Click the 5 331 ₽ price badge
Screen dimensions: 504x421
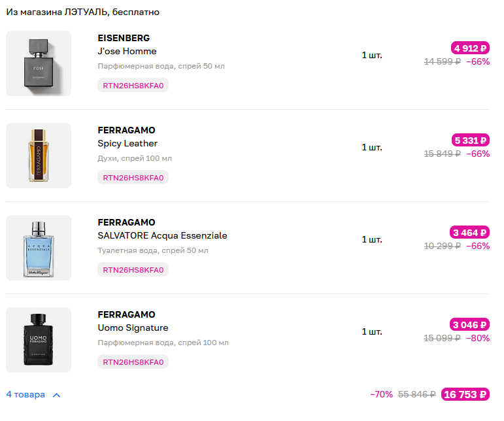point(470,140)
